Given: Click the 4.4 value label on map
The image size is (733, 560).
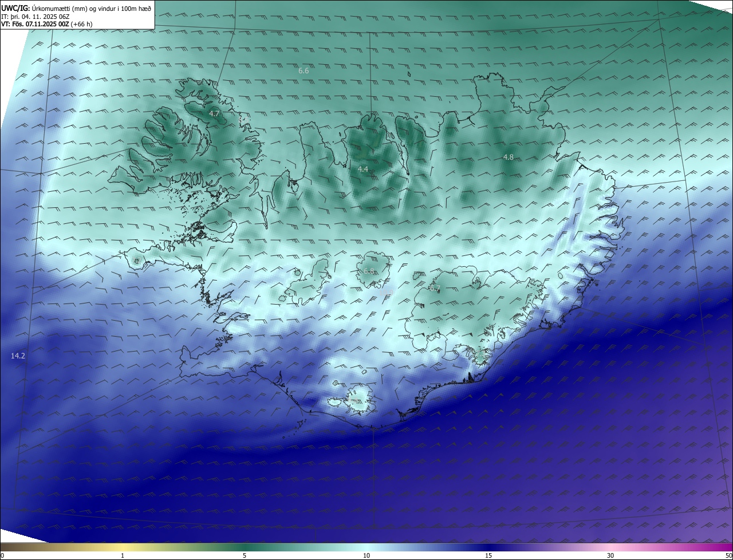Looking at the screenshot, I should pyautogui.click(x=363, y=169).
